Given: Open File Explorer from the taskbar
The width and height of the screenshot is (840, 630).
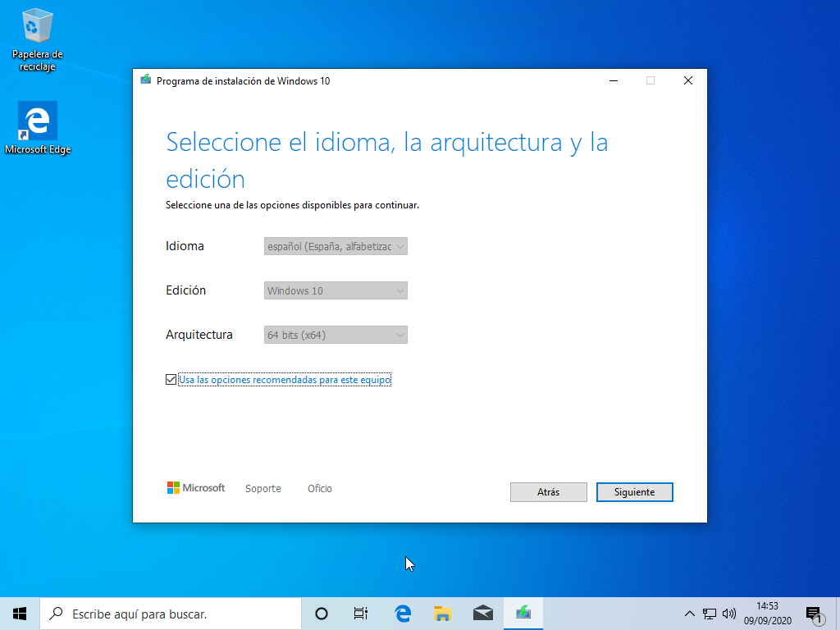Looking at the screenshot, I should (x=442, y=613).
